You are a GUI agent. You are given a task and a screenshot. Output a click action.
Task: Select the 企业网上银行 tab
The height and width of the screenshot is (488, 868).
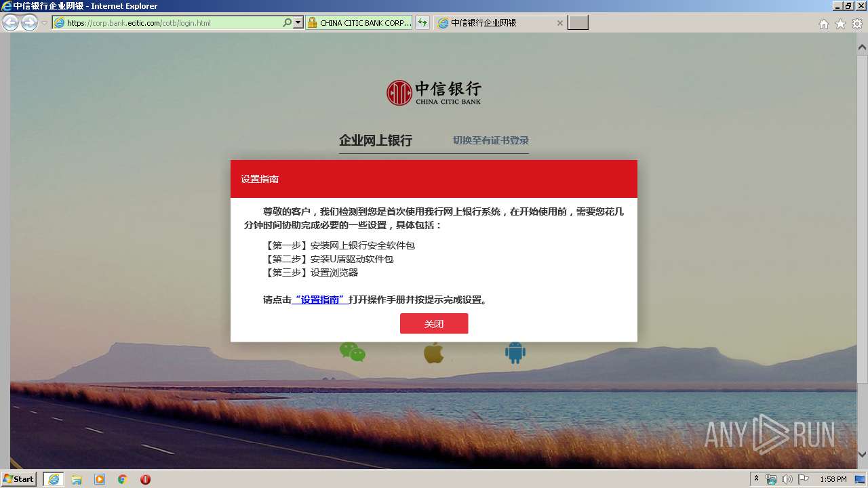[376, 140]
